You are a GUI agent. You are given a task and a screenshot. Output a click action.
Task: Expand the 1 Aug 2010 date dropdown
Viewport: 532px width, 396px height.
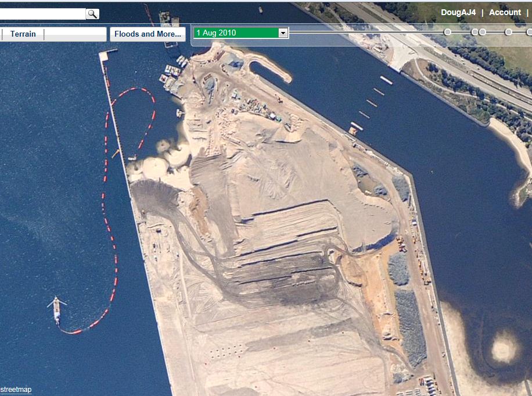click(x=283, y=33)
